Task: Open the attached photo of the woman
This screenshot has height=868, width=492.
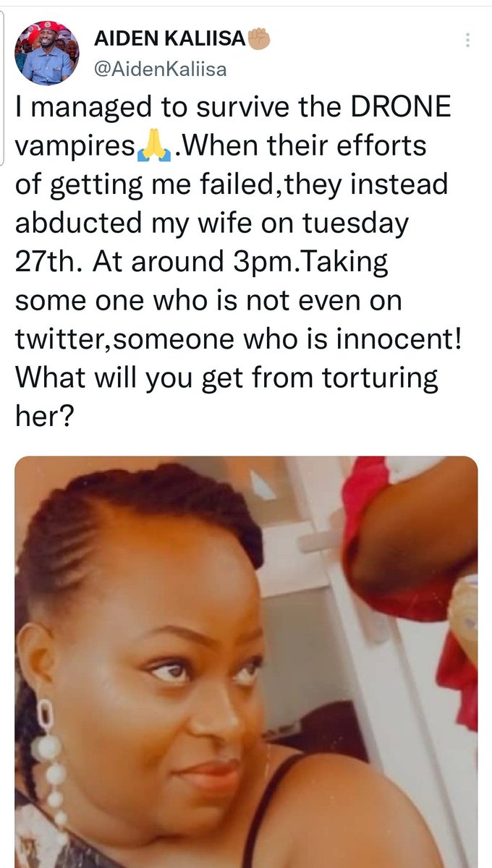Action: 246,662
